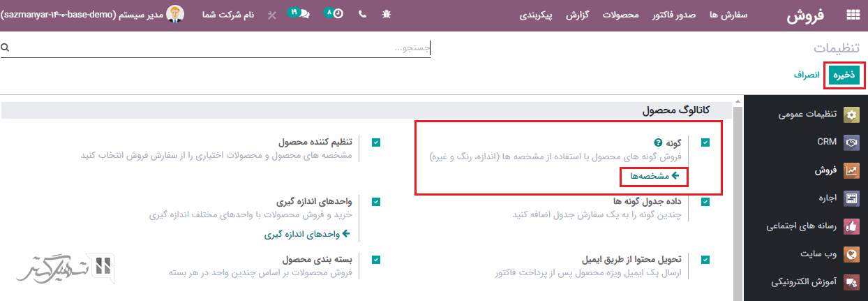Open تنظیمات عمومی gear in sidebar
868x301 pixels.
coord(852,115)
